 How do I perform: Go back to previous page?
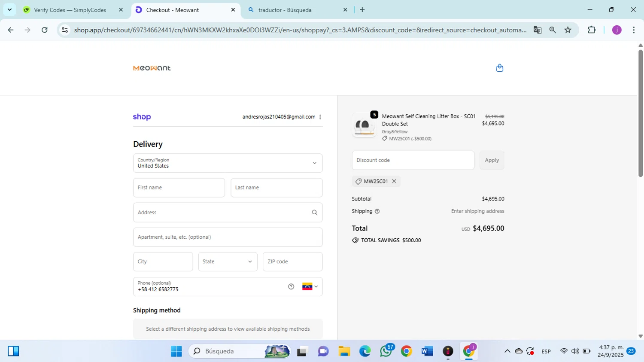click(11, 30)
